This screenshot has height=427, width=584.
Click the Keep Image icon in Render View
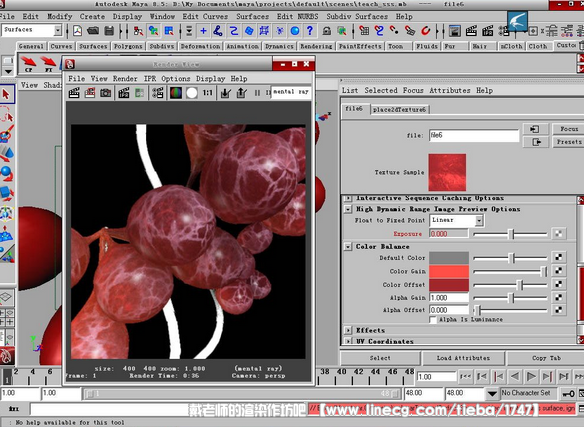(x=225, y=93)
